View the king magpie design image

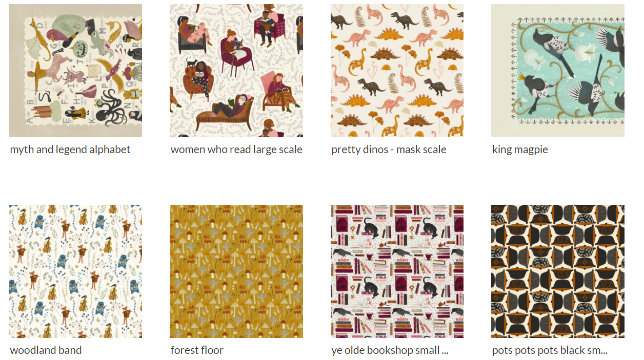coord(558,71)
